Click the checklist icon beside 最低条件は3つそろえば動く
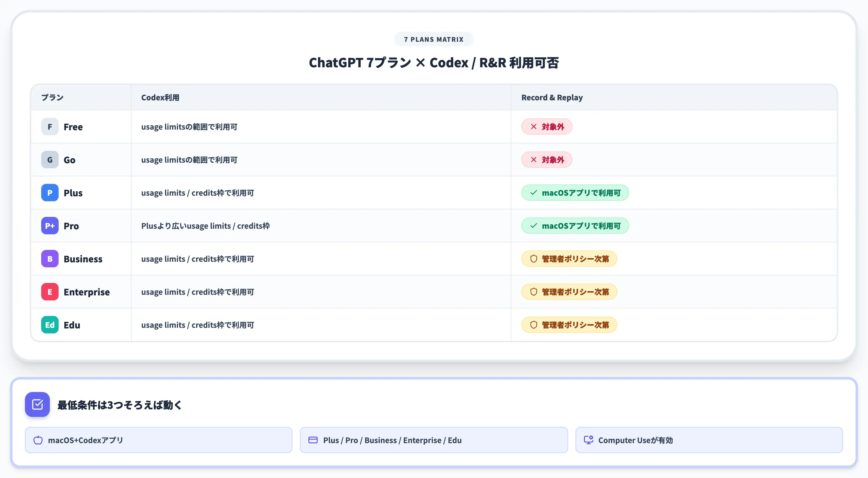The width and height of the screenshot is (868, 478). [37, 404]
